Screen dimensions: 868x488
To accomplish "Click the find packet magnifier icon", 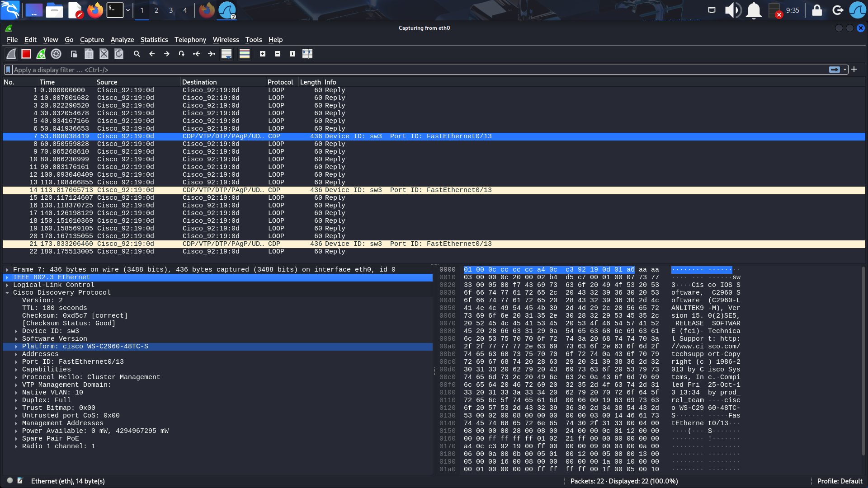I will pos(137,54).
